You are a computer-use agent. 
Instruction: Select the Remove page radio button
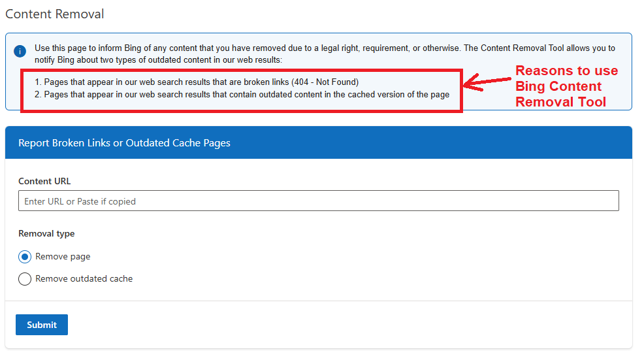point(25,257)
